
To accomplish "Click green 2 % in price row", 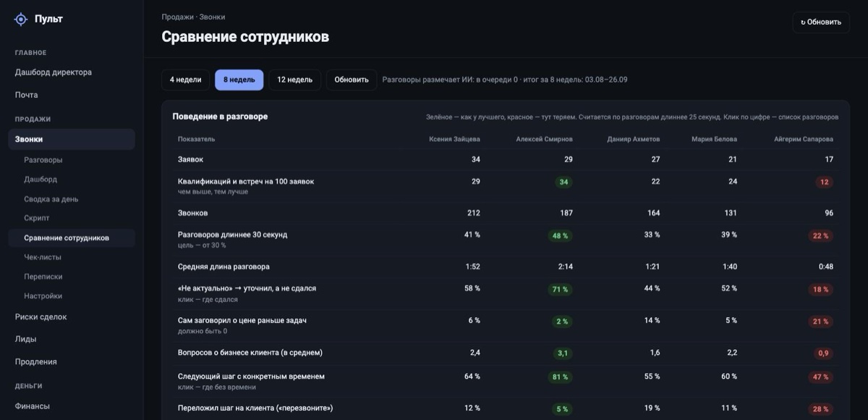I will (562, 321).
